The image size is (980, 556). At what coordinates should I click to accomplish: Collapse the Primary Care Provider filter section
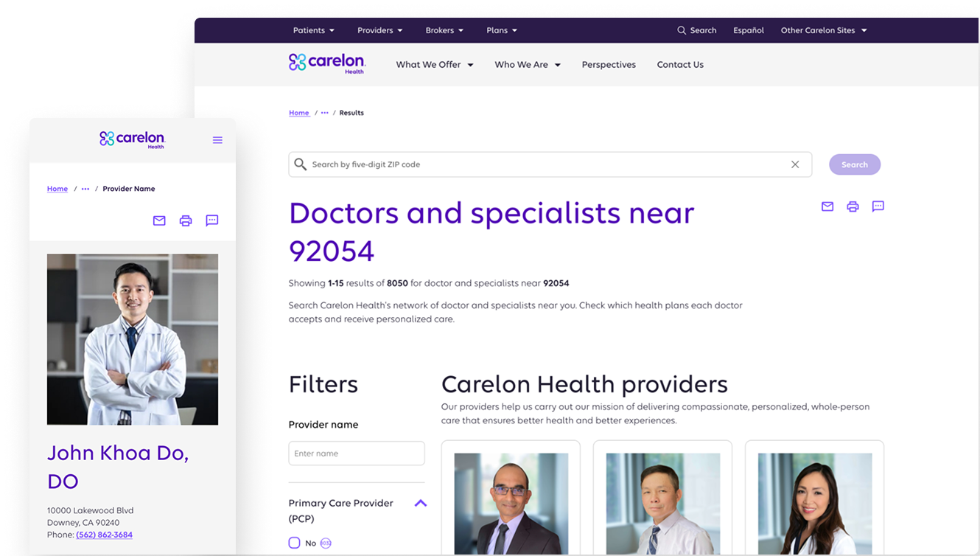point(420,503)
